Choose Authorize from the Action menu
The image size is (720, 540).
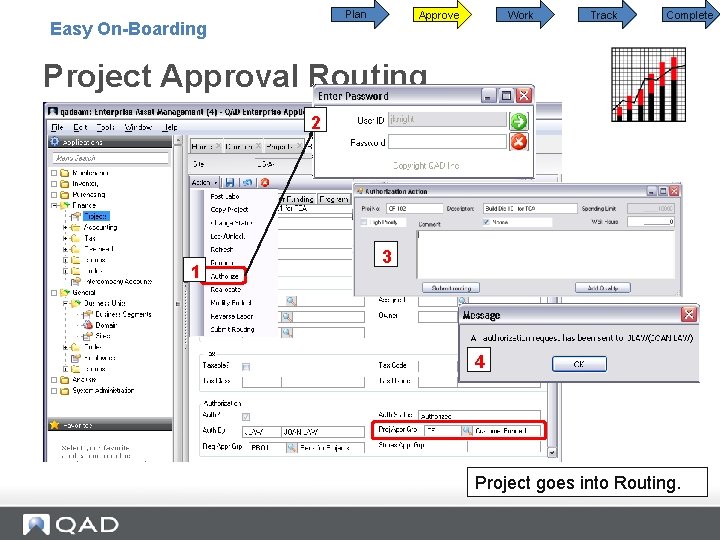[224, 276]
